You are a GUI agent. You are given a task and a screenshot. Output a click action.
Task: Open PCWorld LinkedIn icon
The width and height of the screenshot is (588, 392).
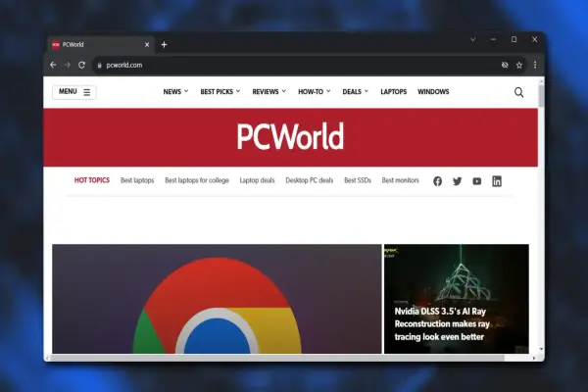497,181
